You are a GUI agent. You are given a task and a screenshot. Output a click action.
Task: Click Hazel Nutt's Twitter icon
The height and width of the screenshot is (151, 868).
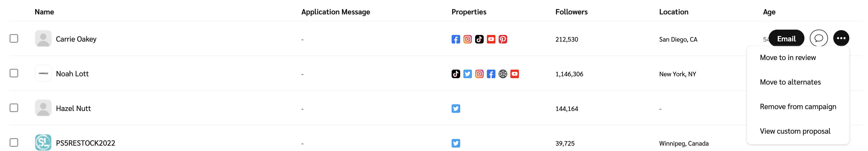tap(456, 109)
